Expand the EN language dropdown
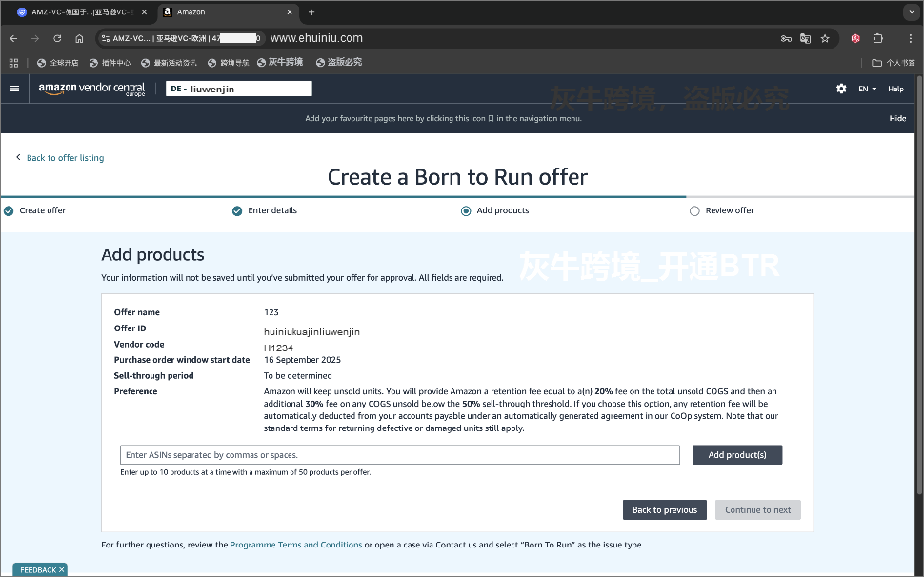This screenshot has height=577, width=924. 867,89
